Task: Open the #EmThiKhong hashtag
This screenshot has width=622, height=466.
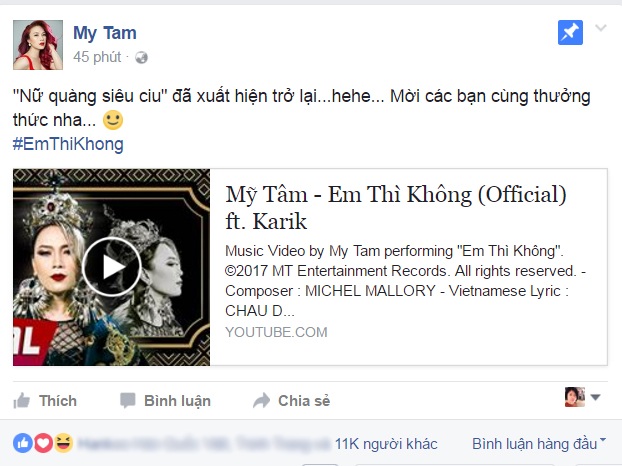Action: [x=68, y=144]
